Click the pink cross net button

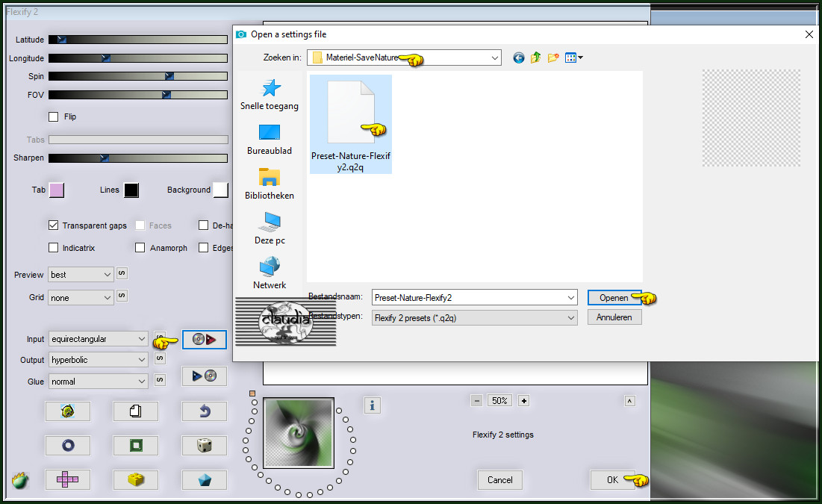(68, 479)
